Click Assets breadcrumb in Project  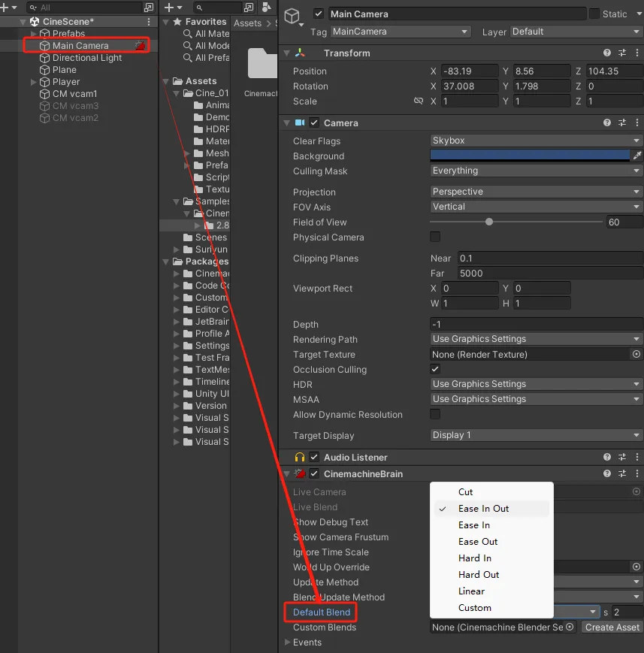point(247,23)
